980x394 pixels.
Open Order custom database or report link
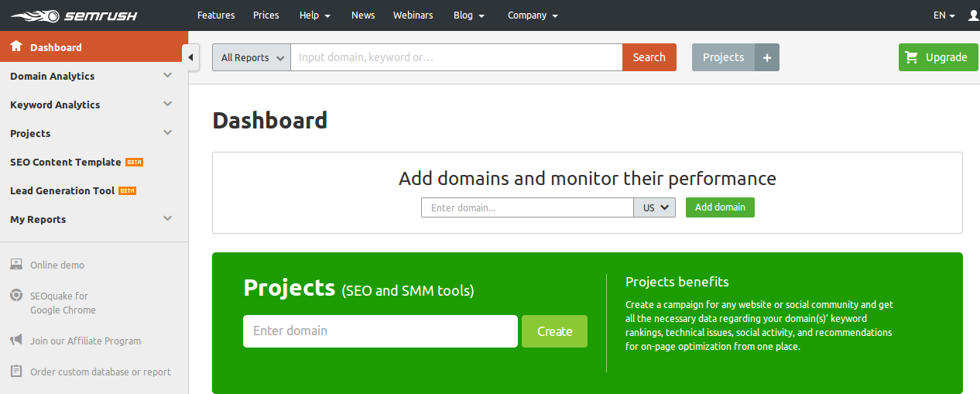pyautogui.click(x=101, y=372)
